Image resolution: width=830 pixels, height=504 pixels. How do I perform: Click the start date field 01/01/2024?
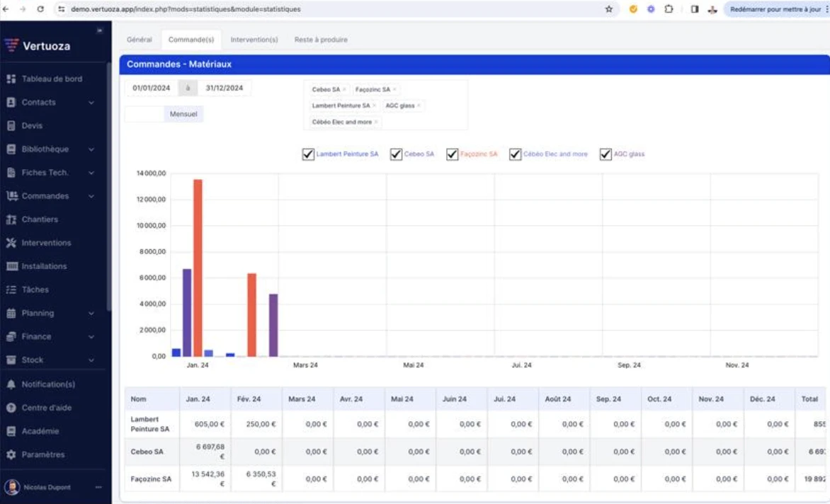point(152,88)
